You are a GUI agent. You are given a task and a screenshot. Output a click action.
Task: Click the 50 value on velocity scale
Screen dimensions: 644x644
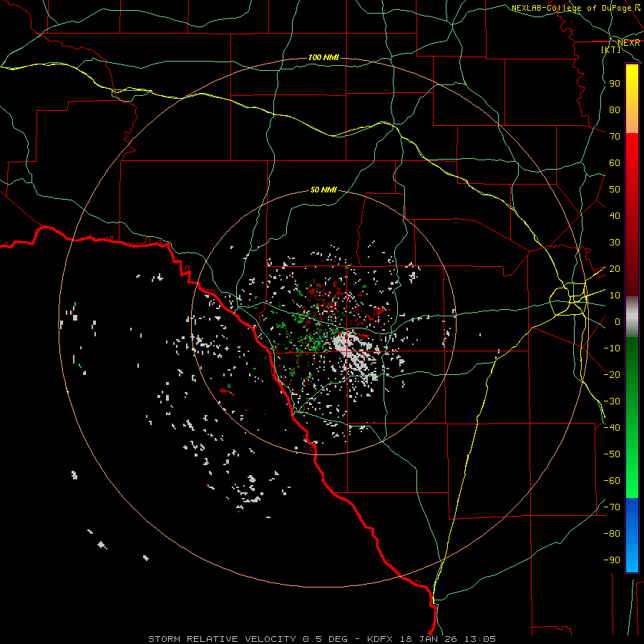pyautogui.click(x=615, y=190)
